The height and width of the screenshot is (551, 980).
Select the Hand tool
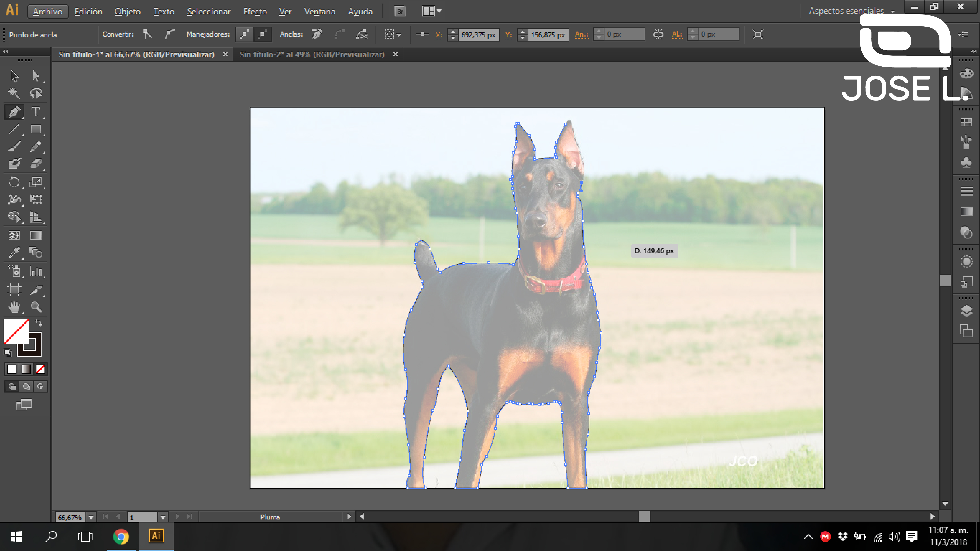pos(14,307)
